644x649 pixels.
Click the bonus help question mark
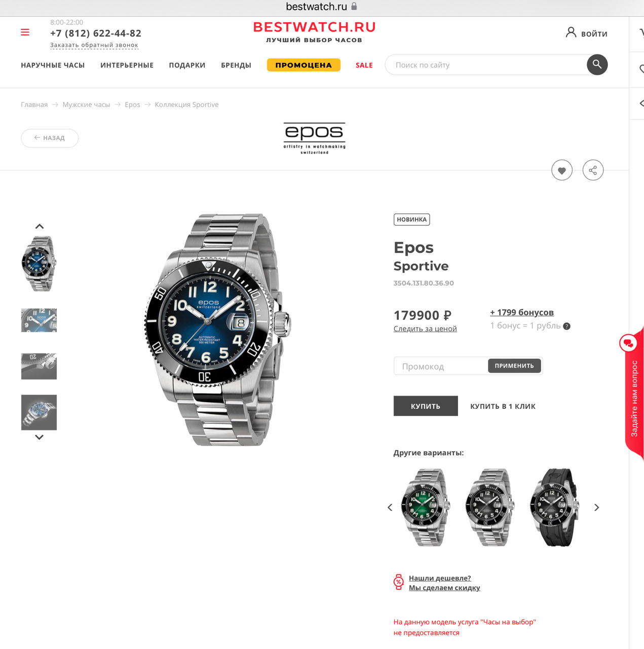tap(567, 326)
